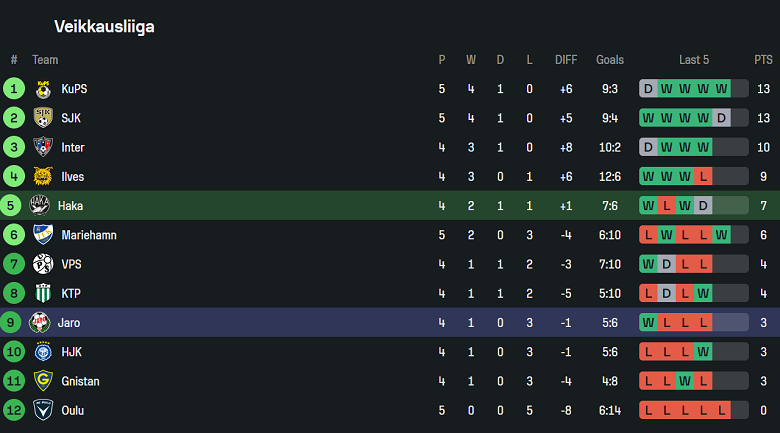Image resolution: width=780 pixels, height=433 pixels.
Task: Click KuPS's first draw form badge
Action: [649, 89]
